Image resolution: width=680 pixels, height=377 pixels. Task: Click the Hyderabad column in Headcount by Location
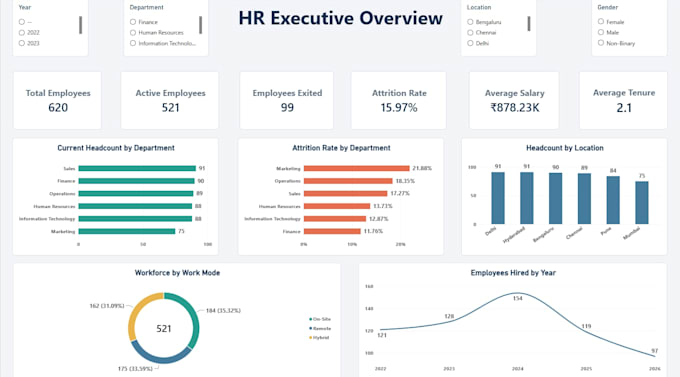click(526, 198)
